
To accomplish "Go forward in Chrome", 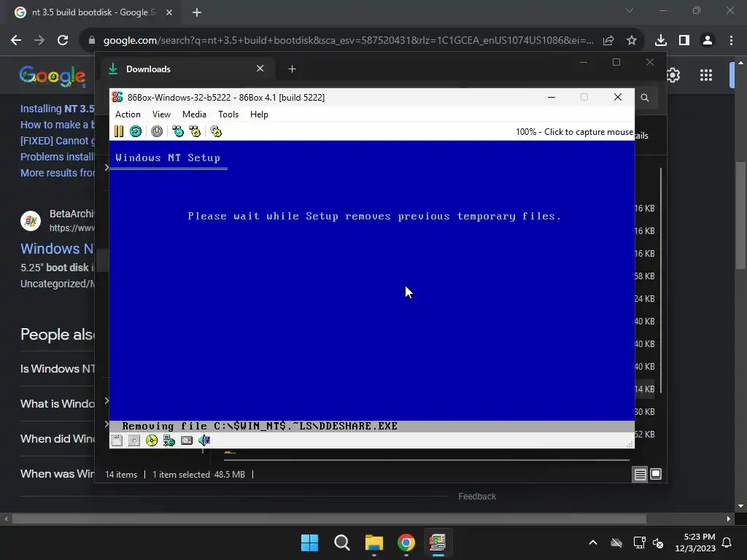I will point(39,41).
